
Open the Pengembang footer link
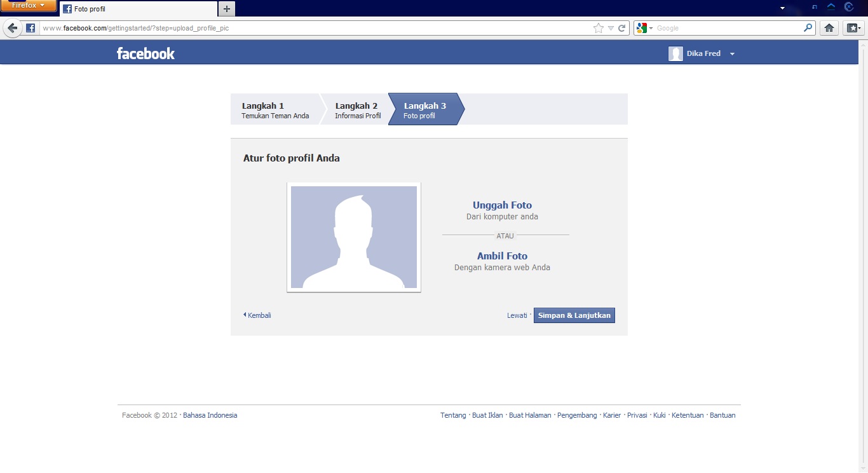coord(577,415)
